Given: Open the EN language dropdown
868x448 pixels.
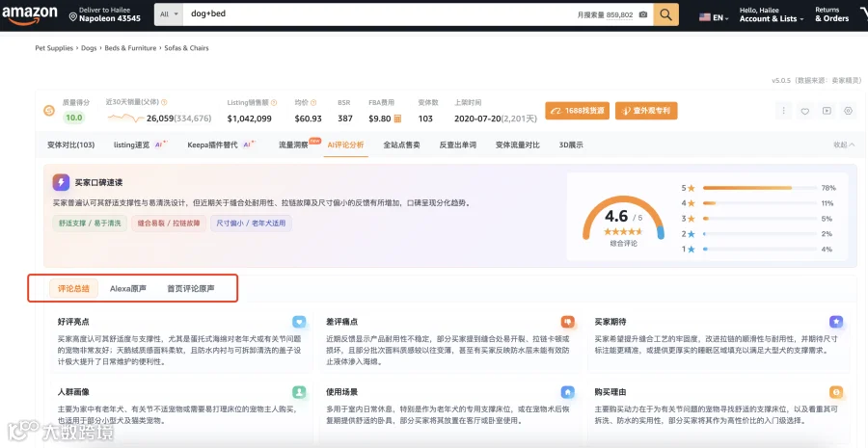Looking at the screenshot, I should pyautogui.click(x=714, y=17).
